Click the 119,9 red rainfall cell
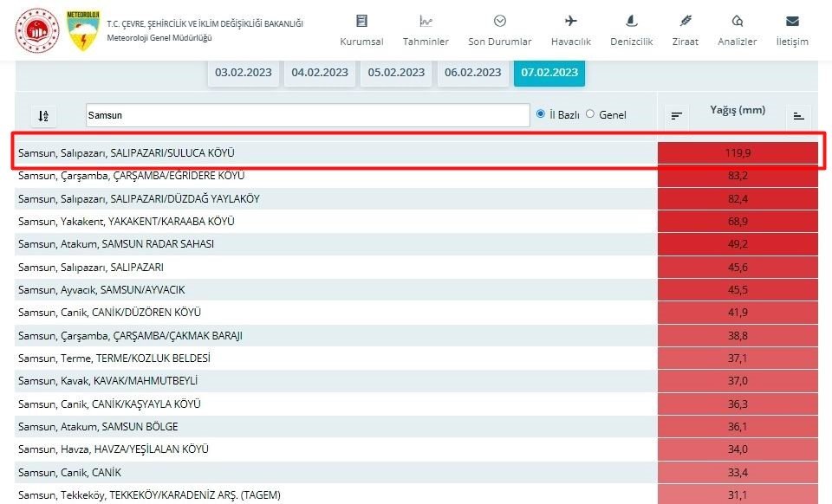Screen dimensions: 832x504 [738, 153]
